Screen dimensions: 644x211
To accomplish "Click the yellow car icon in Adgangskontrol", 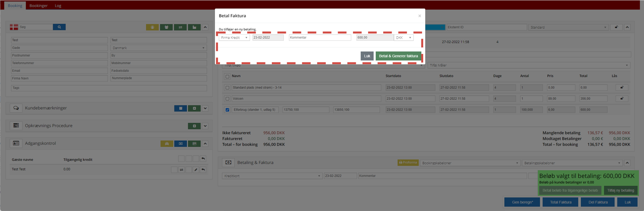I will (x=167, y=144).
